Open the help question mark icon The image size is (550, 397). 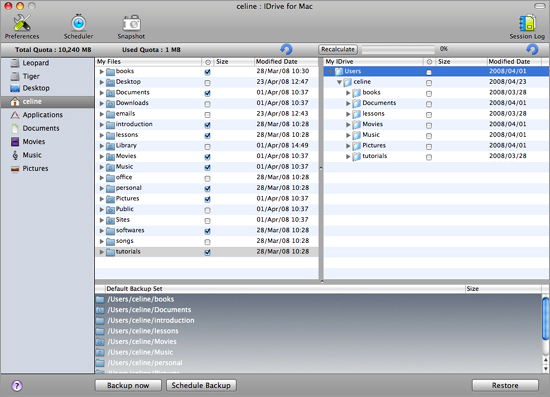click(17, 386)
